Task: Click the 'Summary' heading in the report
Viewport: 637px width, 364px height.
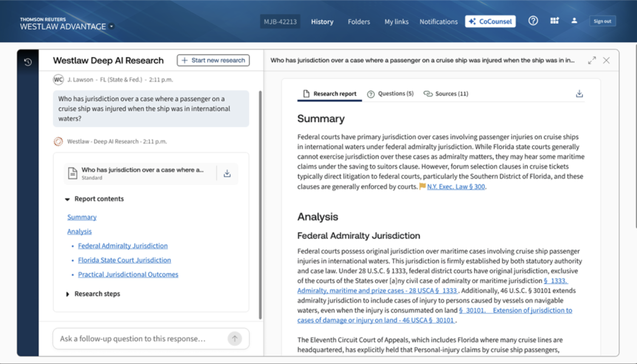Action: tap(321, 119)
